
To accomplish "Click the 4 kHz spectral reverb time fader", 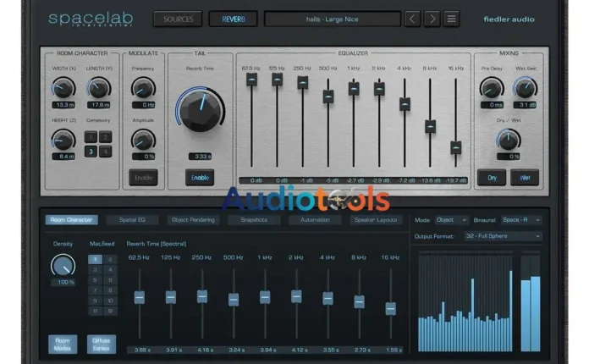I will pyautogui.click(x=328, y=299).
